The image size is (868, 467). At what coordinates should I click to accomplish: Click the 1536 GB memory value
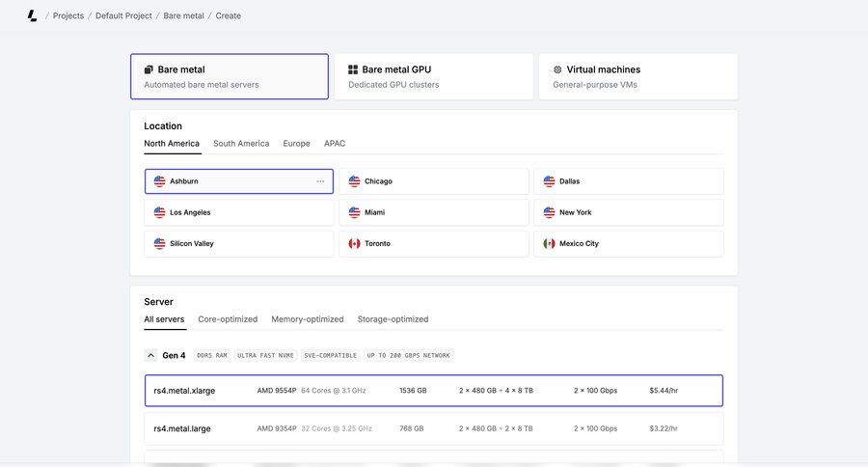(x=413, y=391)
